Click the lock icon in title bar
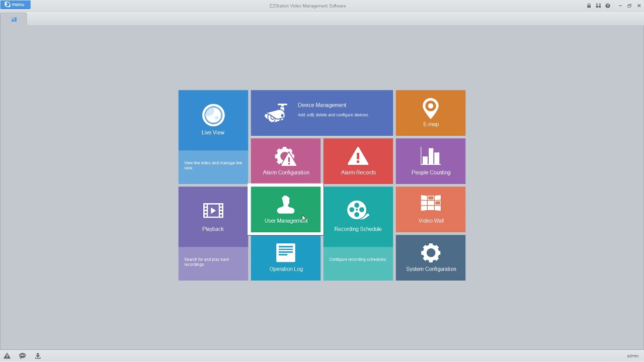This screenshot has width=644, height=362. (x=589, y=6)
